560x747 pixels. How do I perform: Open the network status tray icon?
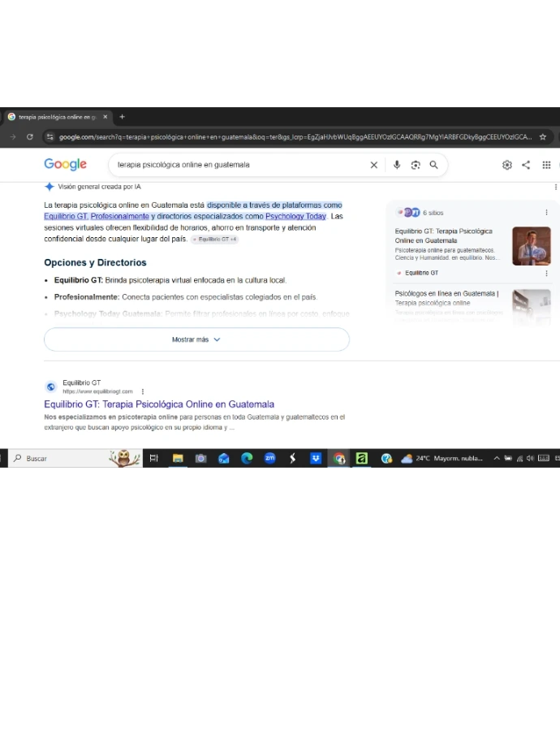pyautogui.click(x=519, y=458)
